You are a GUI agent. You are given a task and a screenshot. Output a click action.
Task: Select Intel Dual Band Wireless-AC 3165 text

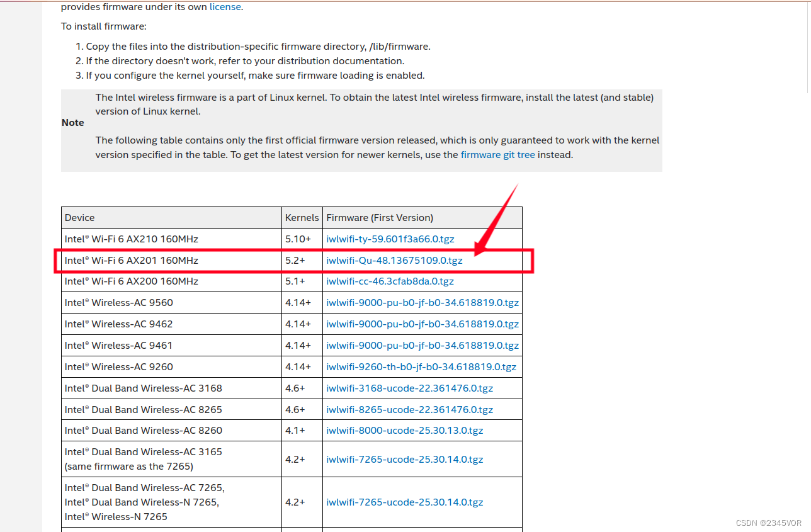[144, 452]
